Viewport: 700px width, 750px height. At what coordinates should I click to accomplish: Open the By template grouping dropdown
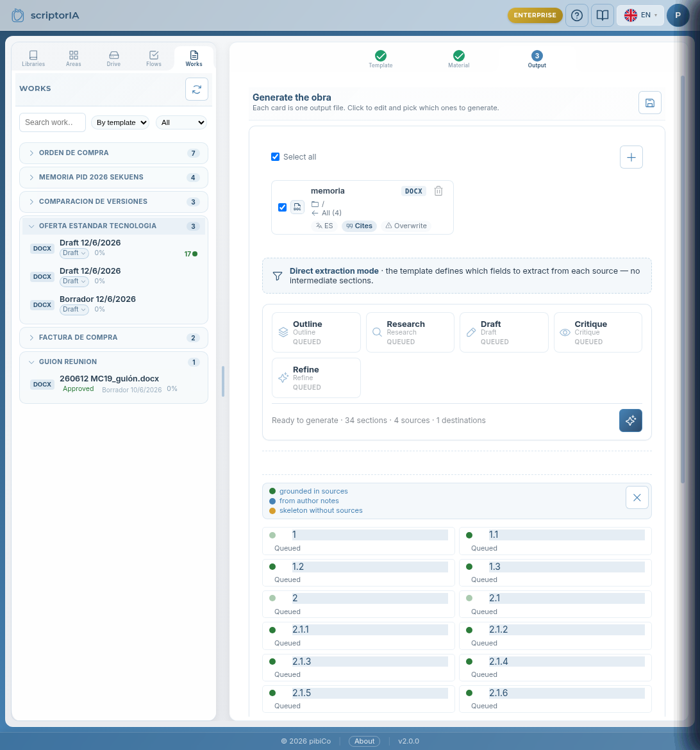[x=120, y=122]
